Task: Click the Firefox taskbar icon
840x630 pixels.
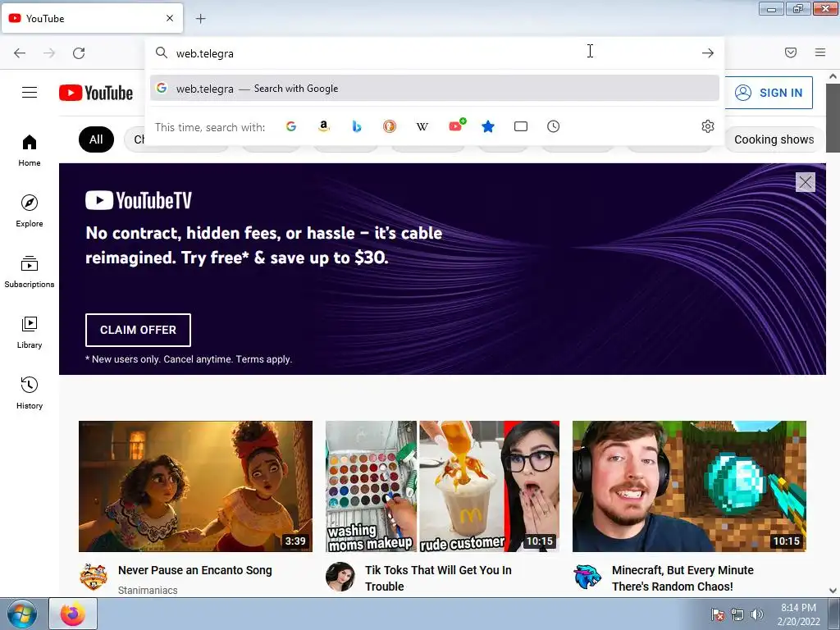Action: coord(73,614)
